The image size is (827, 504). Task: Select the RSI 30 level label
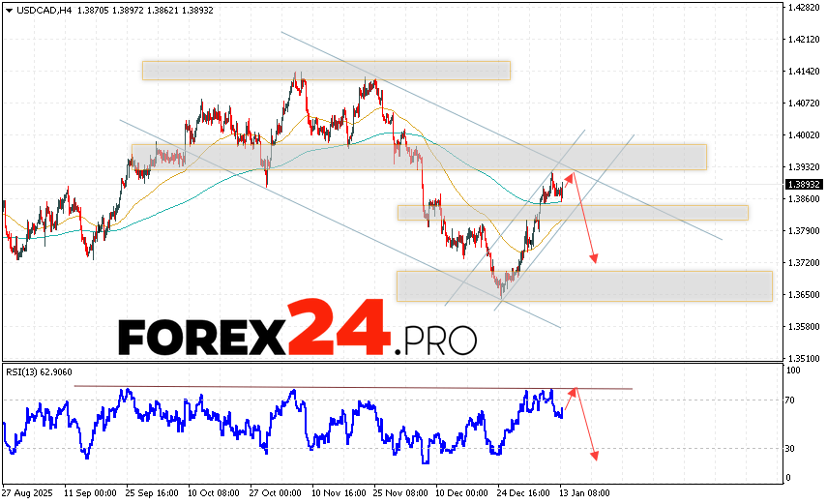click(791, 448)
